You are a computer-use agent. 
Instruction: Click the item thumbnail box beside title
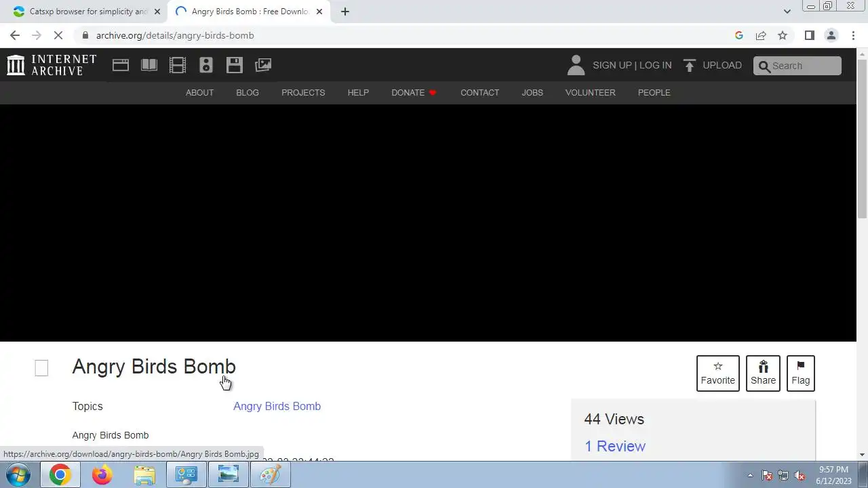click(x=41, y=368)
